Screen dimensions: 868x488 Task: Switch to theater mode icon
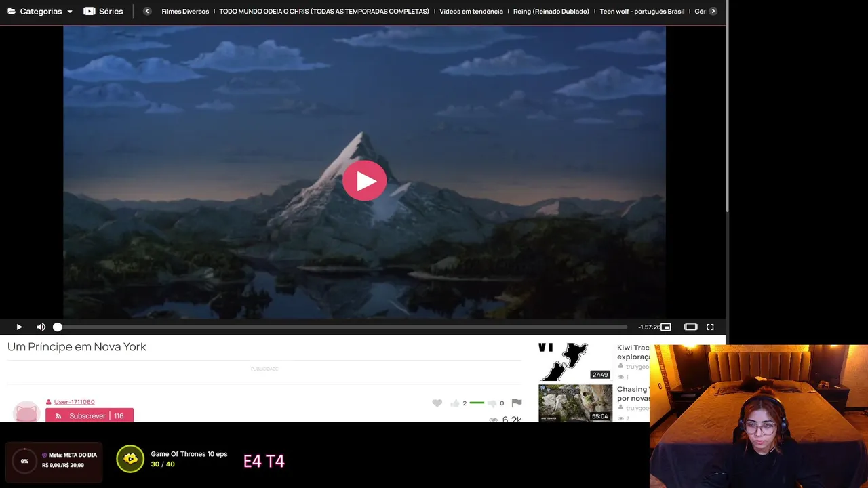point(690,327)
